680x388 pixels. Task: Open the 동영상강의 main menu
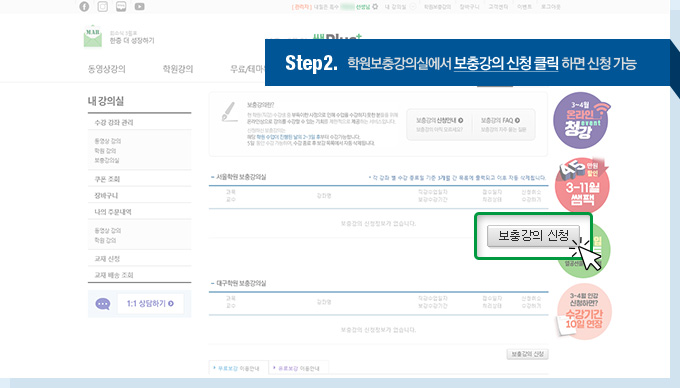click(x=107, y=69)
